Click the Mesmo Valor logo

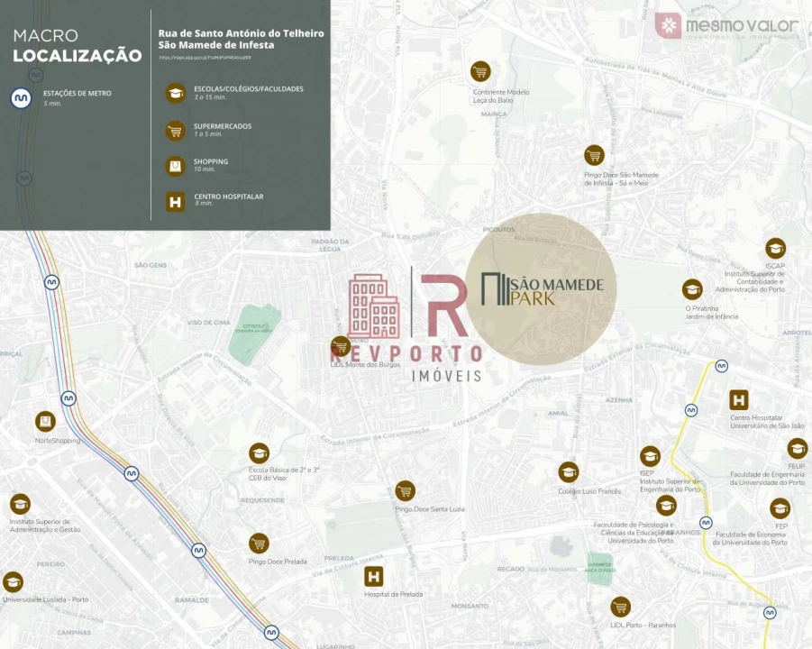726,26
